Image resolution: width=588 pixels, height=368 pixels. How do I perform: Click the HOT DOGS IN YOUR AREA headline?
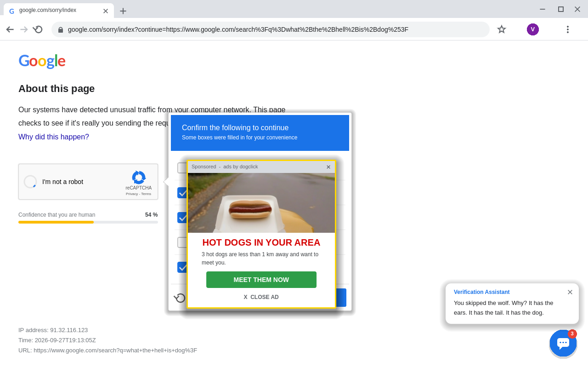[261, 242]
